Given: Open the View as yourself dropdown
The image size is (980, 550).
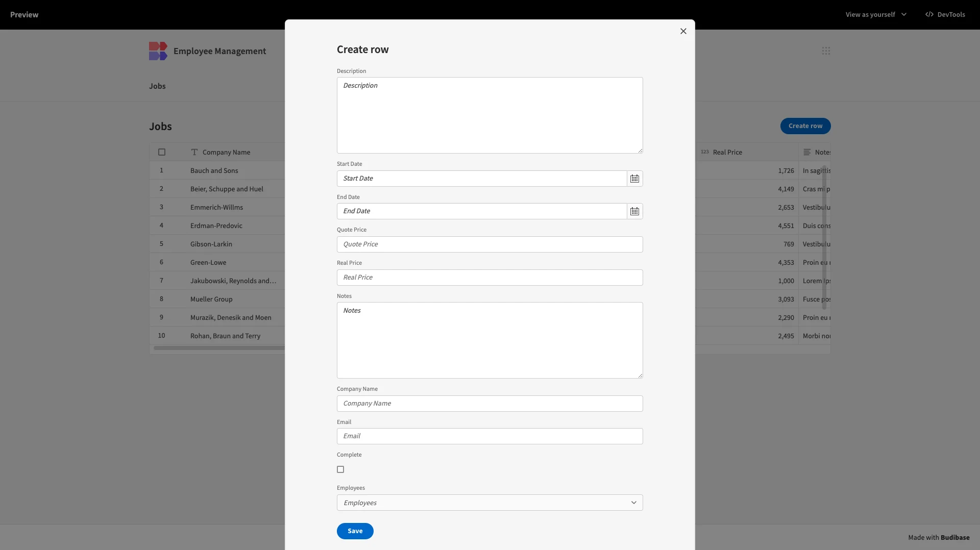Looking at the screenshot, I should click(876, 14).
